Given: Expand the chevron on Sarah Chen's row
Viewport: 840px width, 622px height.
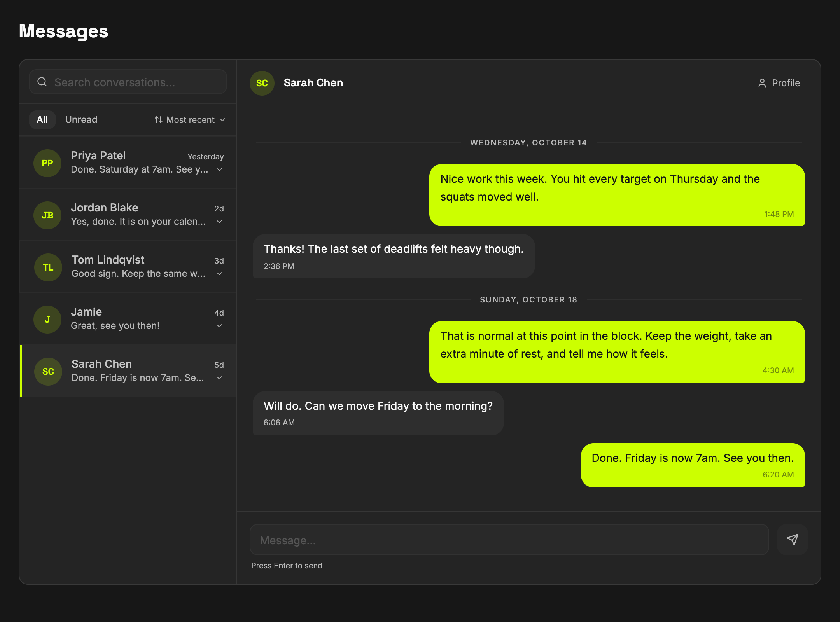Looking at the screenshot, I should (x=219, y=378).
